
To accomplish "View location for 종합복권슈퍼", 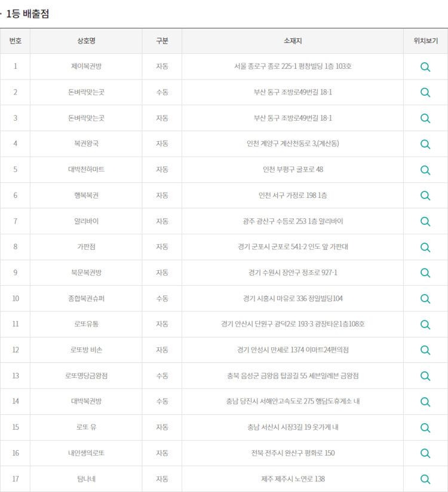I will coord(425,299).
